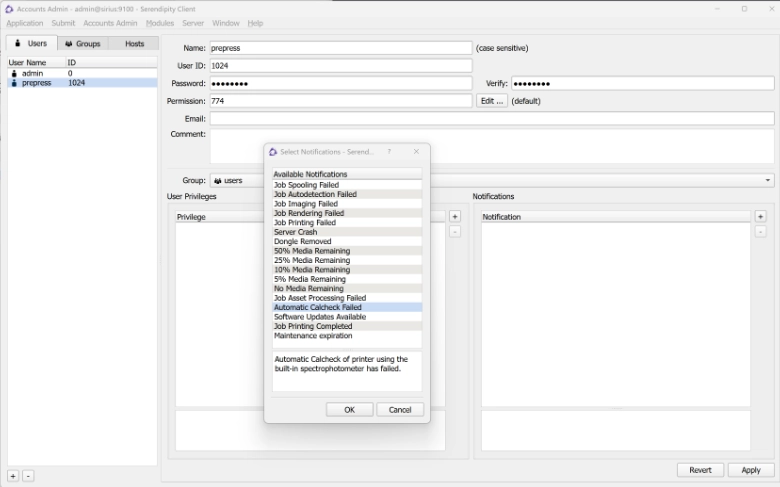Click the Comment text area
Image resolution: width=780 pixels, height=487 pixels.
tap(492, 146)
